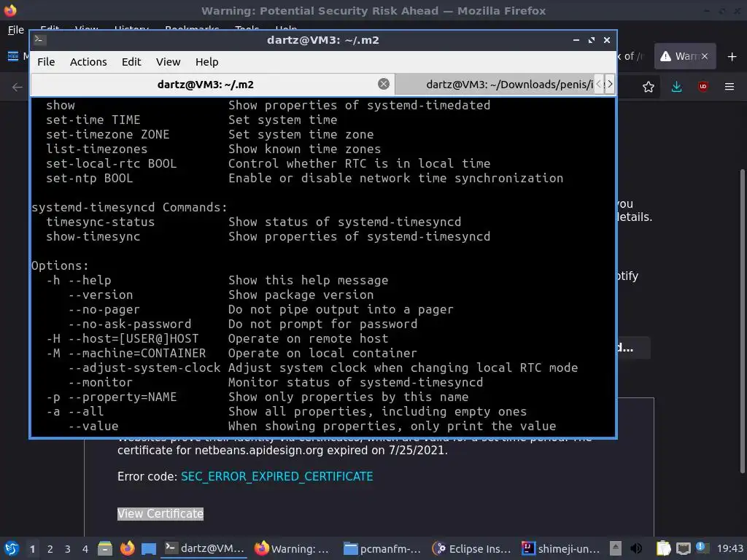Go back in Firefox
747x560 pixels.
18,87
